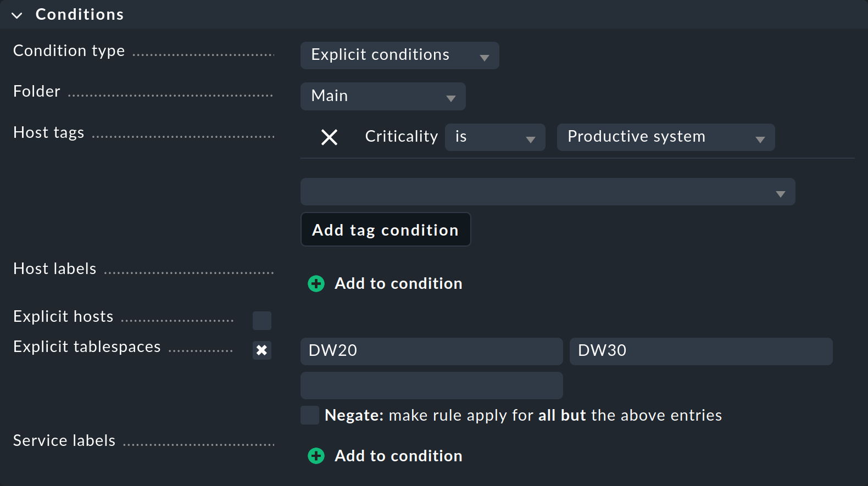
Task: Click the Host labels label
Action: pos(55,269)
